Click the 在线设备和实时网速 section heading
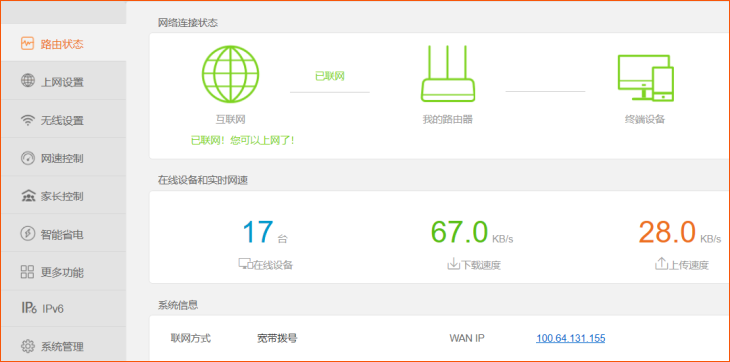730x362 pixels. [203, 181]
